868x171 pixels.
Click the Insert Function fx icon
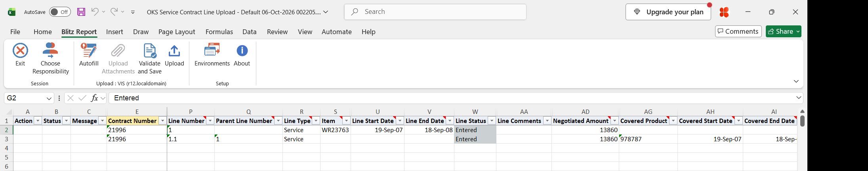click(x=94, y=98)
